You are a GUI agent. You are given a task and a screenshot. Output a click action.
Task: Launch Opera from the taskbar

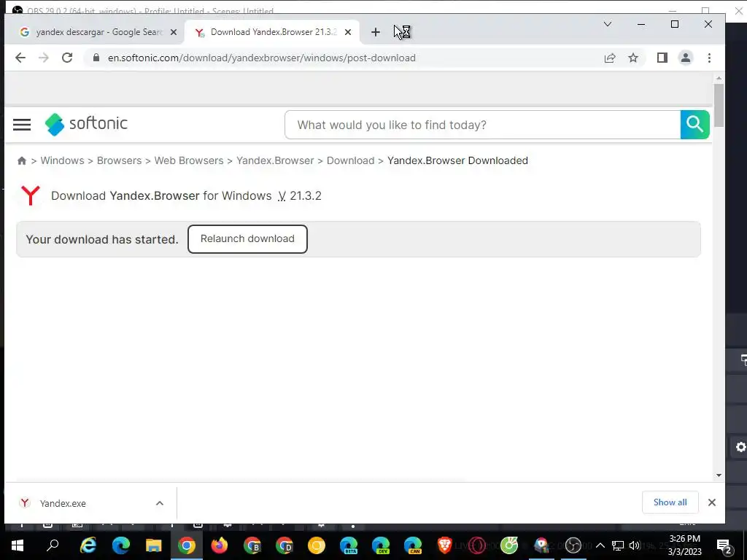(x=477, y=545)
